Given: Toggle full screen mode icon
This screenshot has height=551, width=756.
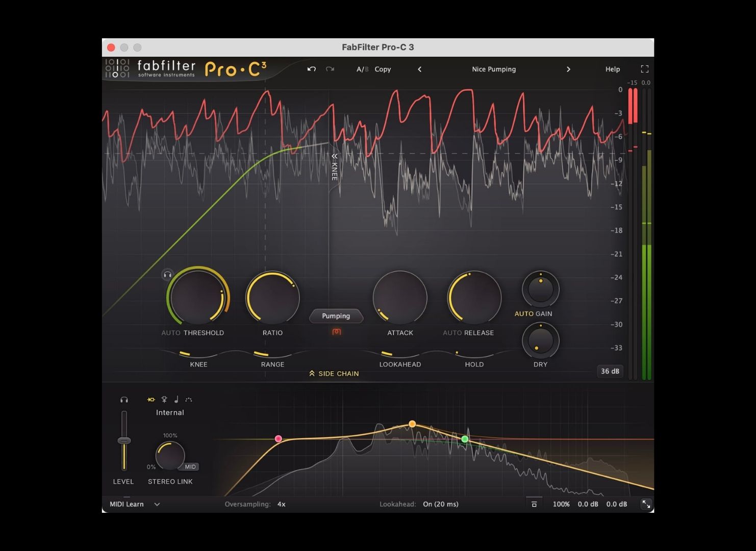Looking at the screenshot, I should (x=644, y=69).
